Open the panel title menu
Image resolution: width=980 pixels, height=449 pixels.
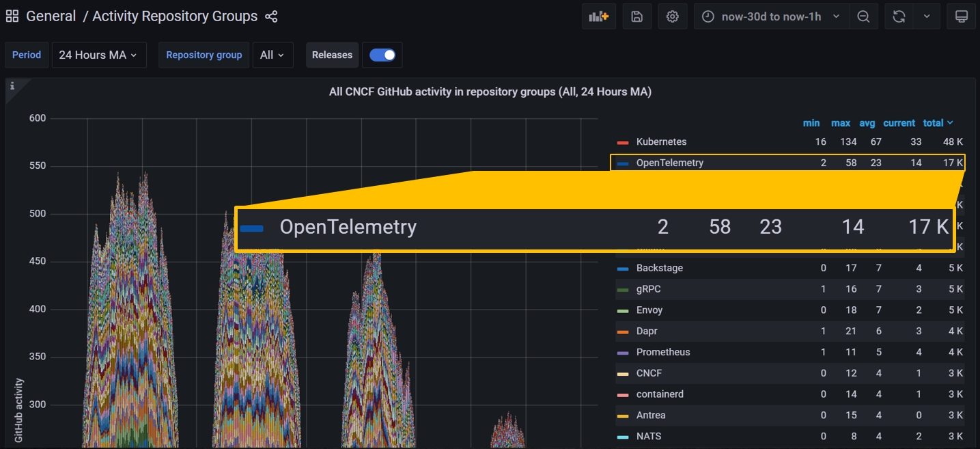[490, 92]
